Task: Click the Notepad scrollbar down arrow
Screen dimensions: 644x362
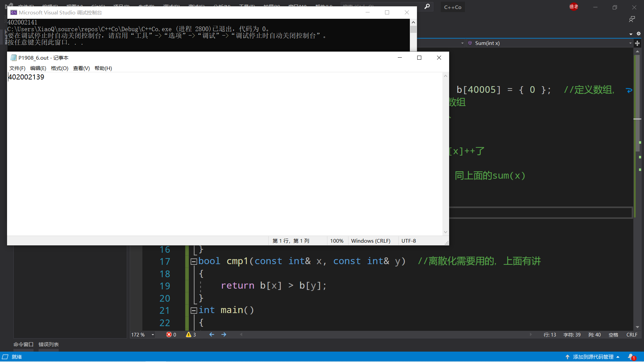Action: 445,232
